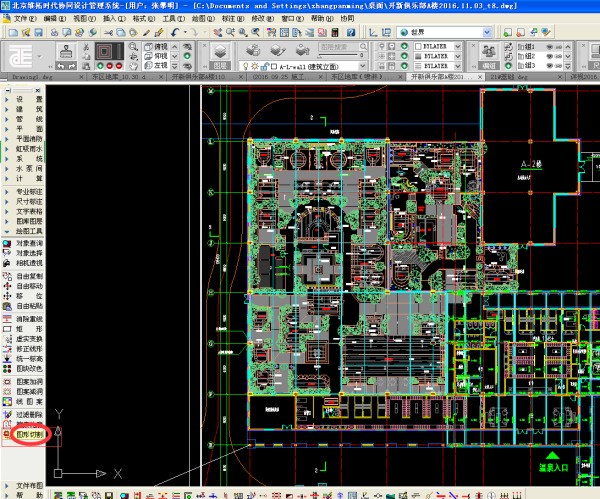This screenshot has width=600, height=499.
Task: Run the 消除重线 tool
Action: [x=28, y=319]
